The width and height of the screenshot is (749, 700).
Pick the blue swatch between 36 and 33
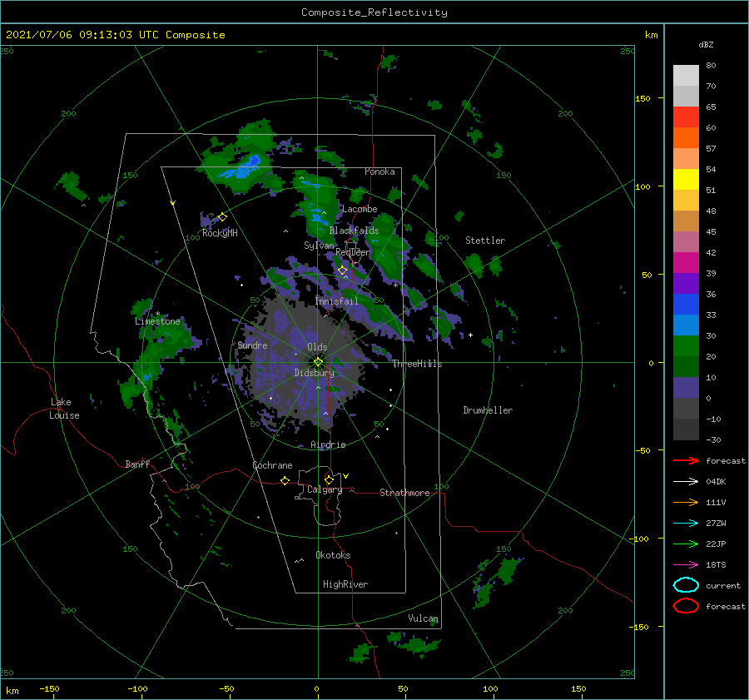click(686, 305)
